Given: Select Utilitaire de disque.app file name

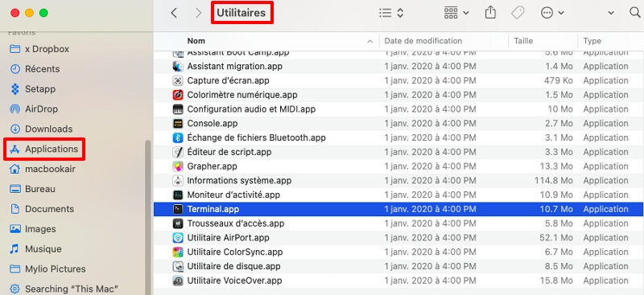Looking at the screenshot, I should [x=233, y=266].
